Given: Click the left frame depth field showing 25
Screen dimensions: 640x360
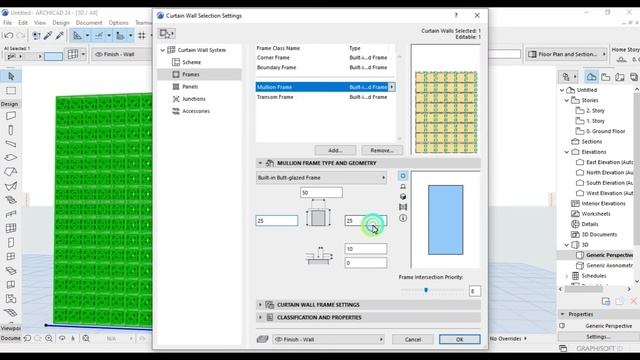Looking at the screenshot, I should click(277, 220).
